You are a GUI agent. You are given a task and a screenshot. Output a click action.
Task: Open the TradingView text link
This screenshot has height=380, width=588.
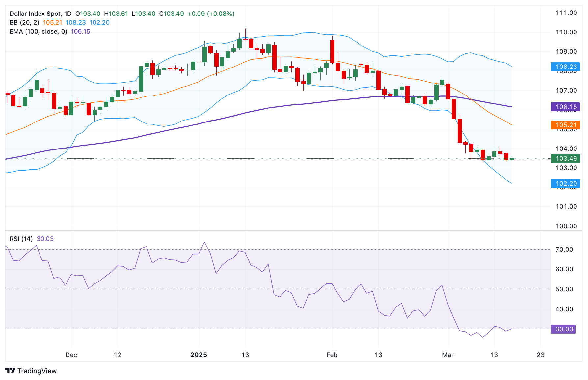point(37,371)
